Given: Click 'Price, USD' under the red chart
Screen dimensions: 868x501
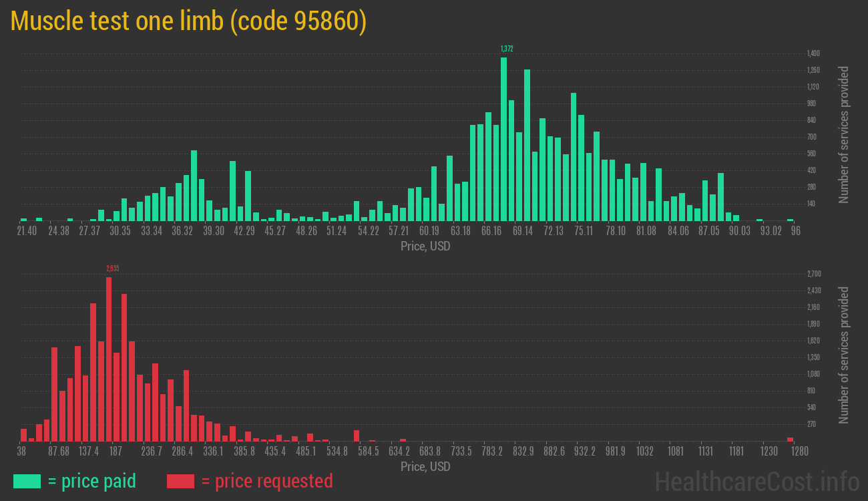Looking at the screenshot, I should 425,466.
